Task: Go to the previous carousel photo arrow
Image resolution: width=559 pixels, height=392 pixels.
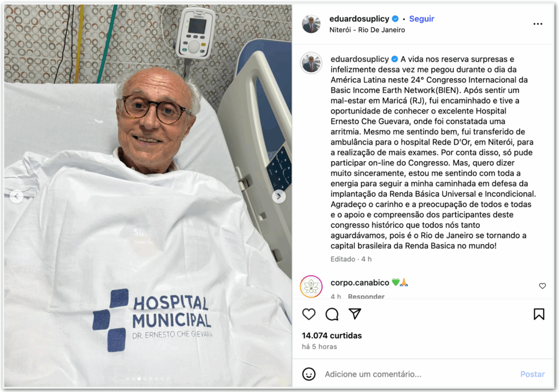Action: point(16,196)
